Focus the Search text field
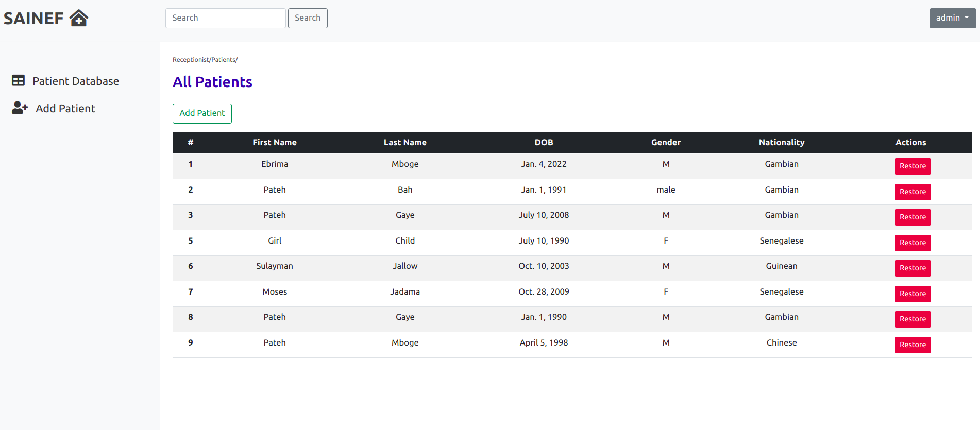The image size is (980, 430). [225, 18]
